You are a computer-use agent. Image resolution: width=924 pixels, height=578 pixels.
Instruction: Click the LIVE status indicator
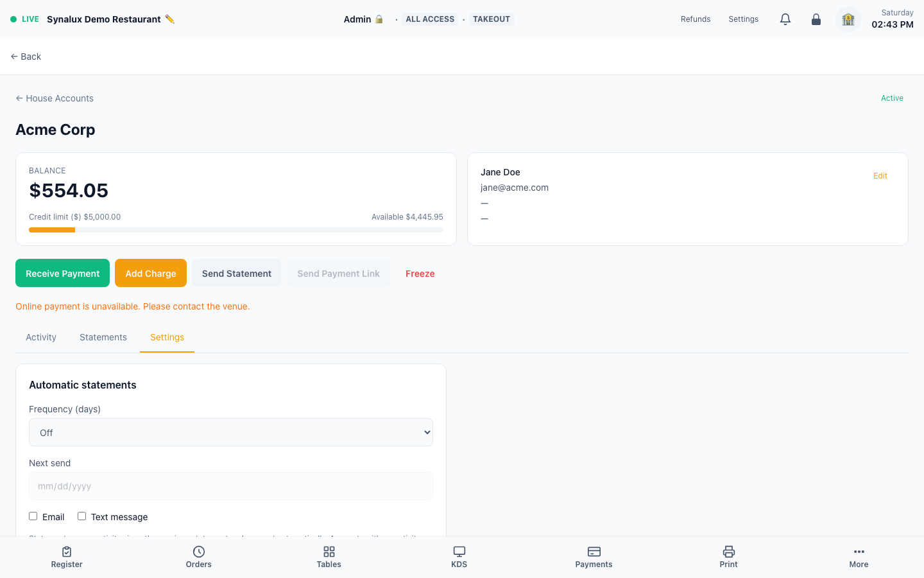pyautogui.click(x=25, y=19)
